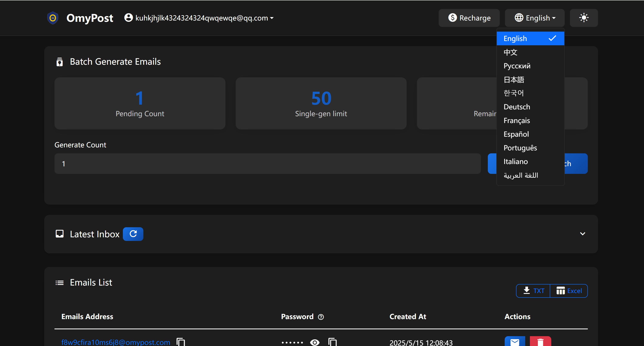Screen dimensions: 644x346
Task: Download the emails list as TXT
Action: click(533, 291)
